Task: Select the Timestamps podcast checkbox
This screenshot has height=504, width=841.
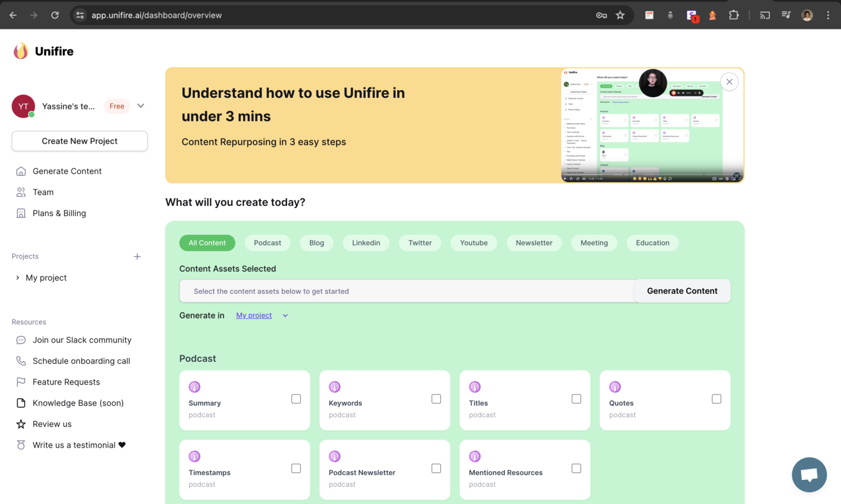Action: (x=296, y=468)
